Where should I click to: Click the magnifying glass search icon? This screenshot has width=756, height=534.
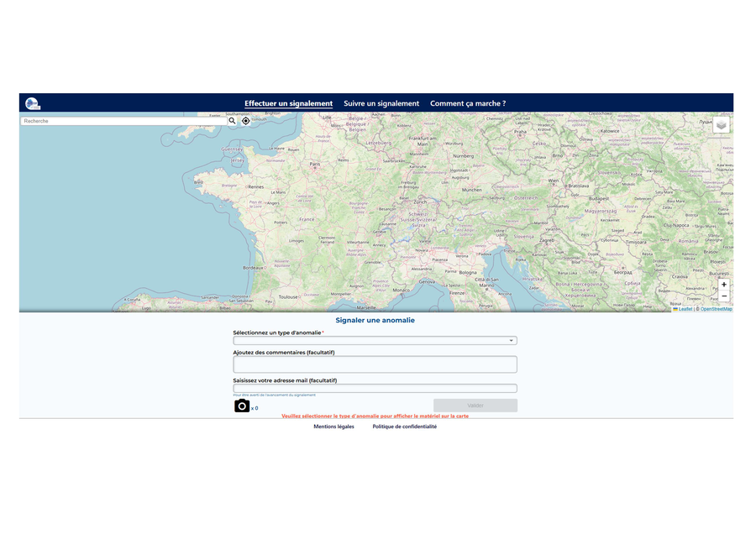pyautogui.click(x=233, y=121)
